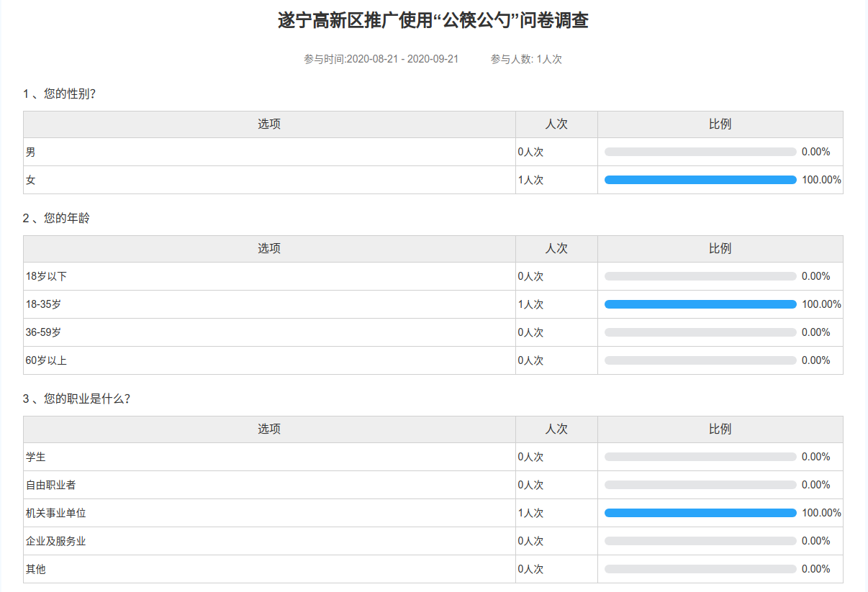Image resolution: width=868 pixels, height=592 pixels.
Task: Click 比例 header in the gender table
Action: click(720, 124)
